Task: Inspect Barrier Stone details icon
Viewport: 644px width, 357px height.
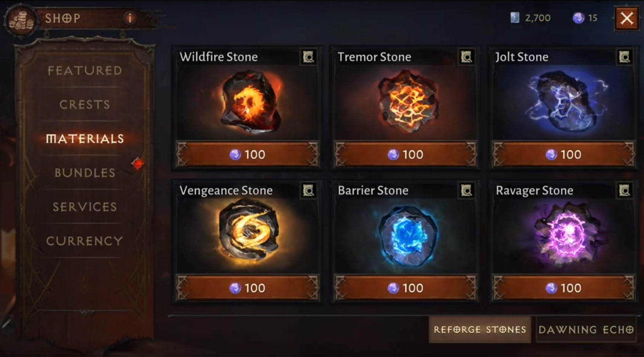Action: pyautogui.click(x=466, y=191)
